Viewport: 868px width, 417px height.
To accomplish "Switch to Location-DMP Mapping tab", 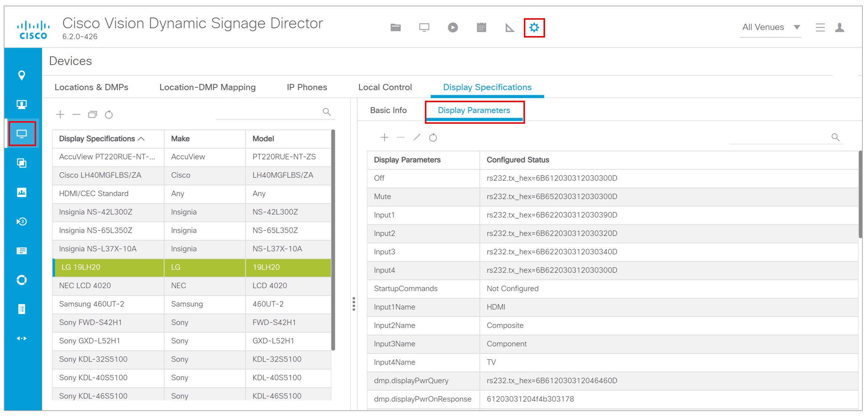I will [208, 87].
